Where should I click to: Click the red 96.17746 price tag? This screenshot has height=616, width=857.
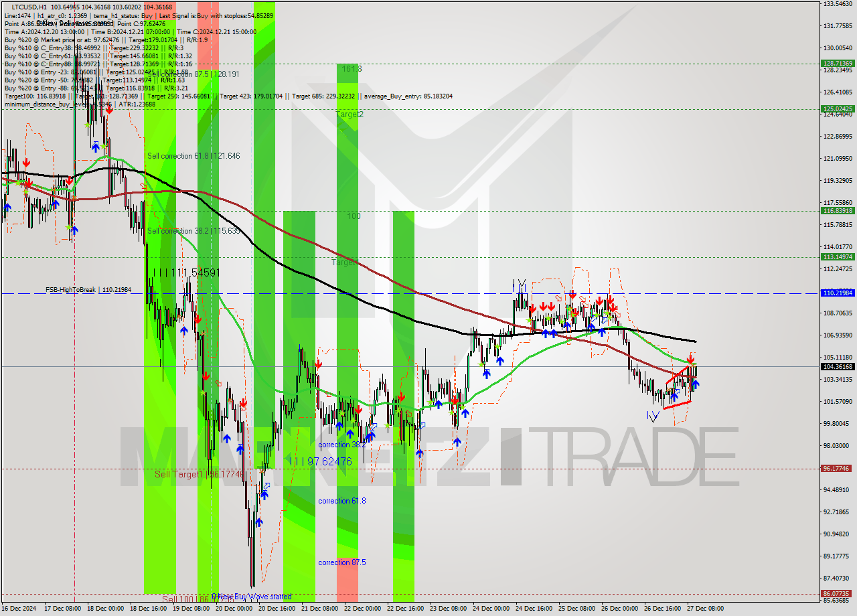coord(838,469)
